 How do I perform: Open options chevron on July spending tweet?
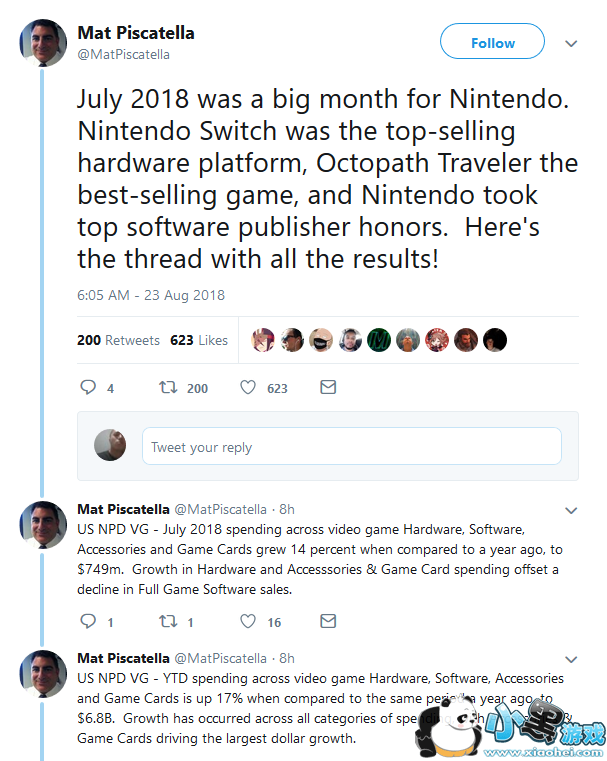[x=571, y=509]
